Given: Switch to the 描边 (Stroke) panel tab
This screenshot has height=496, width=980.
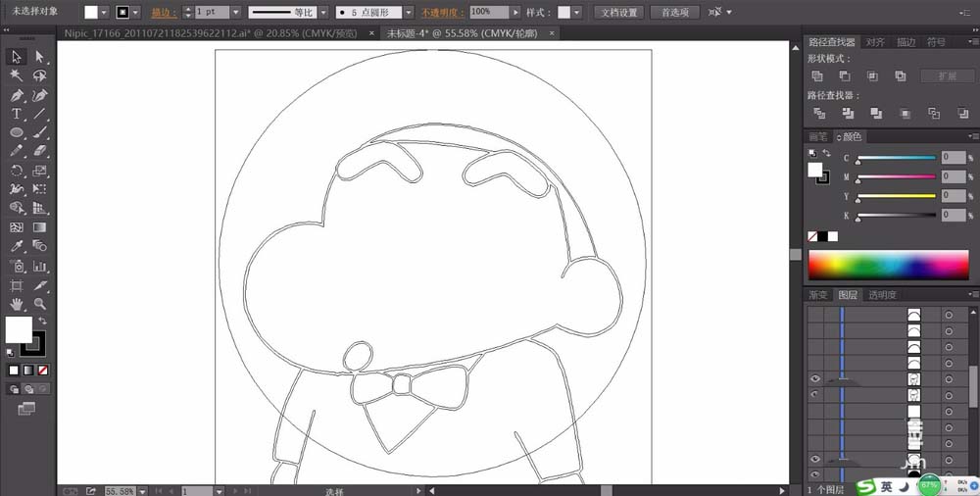Looking at the screenshot, I should point(906,42).
